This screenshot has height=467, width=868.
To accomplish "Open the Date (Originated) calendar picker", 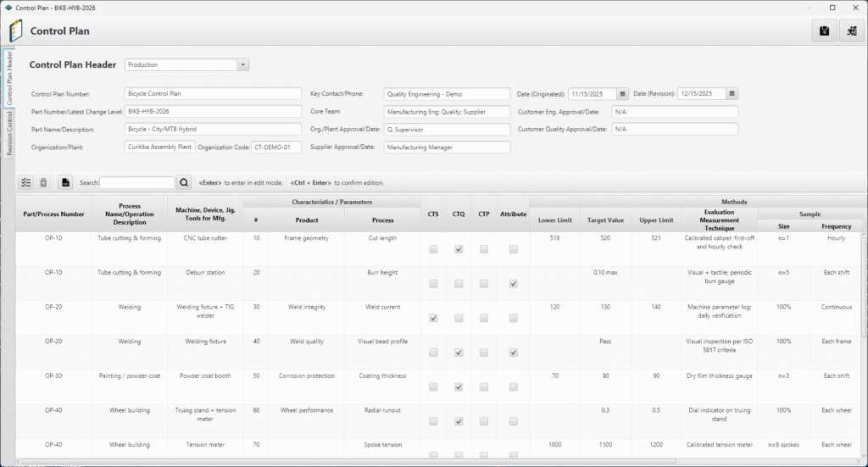I will [x=622, y=94].
